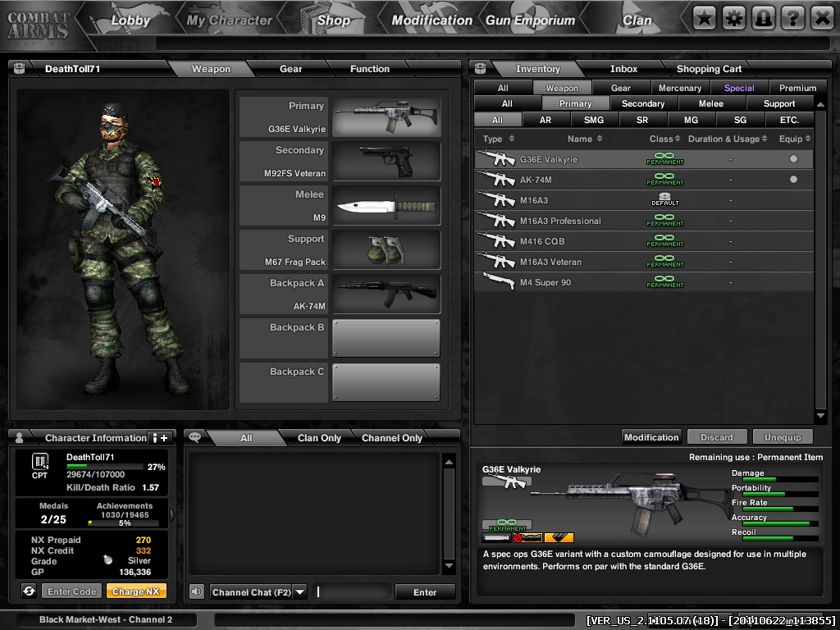Screen dimensions: 840x630
Task: Open help with the question mark icon
Action: pyautogui.click(x=793, y=18)
